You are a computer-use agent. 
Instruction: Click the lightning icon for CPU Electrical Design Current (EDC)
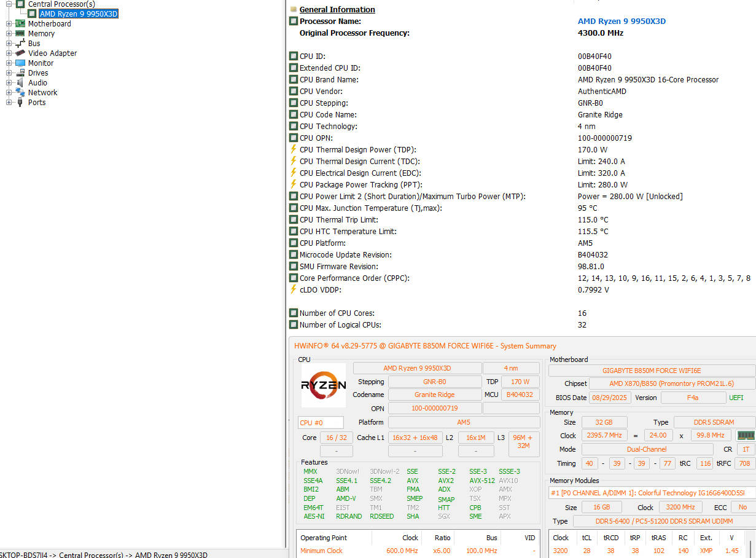(x=294, y=173)
